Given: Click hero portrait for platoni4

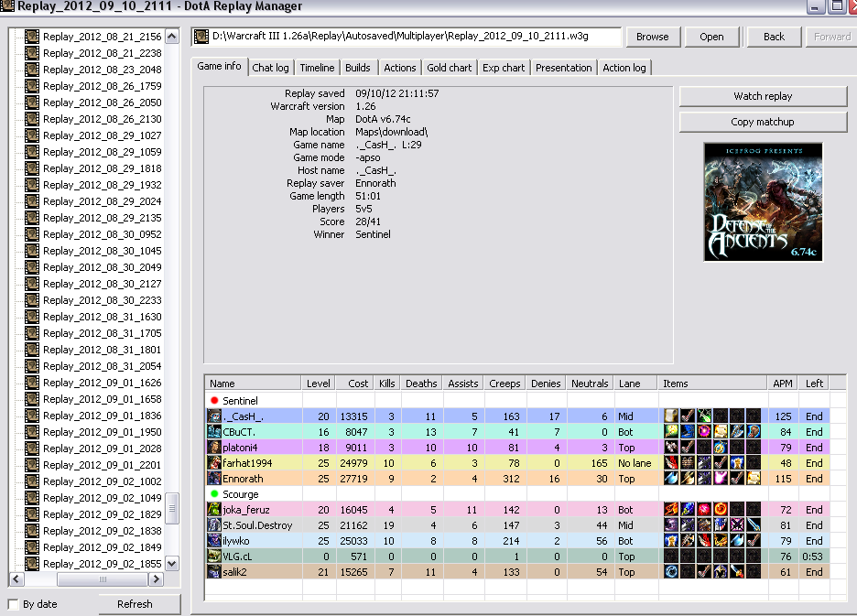Looking at the screenshot, I should coord(214,447).
